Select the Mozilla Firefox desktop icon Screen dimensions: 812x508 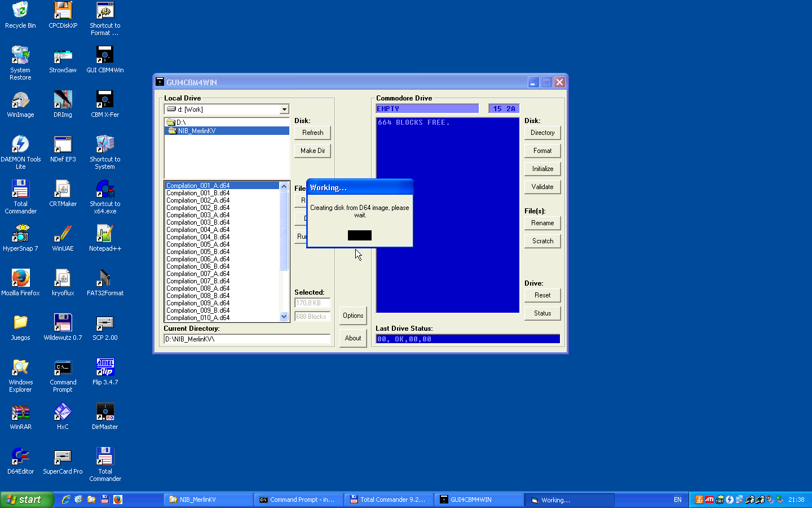[20, 283]
